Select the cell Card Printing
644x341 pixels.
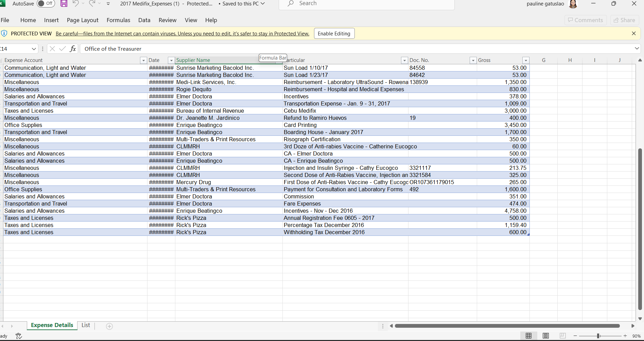coord(345,125)
